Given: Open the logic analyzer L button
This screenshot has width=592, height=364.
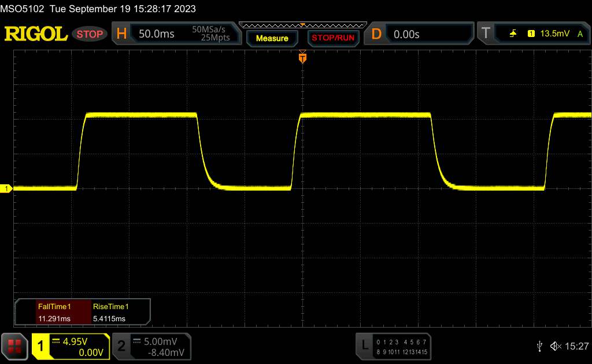Looking at the screenshot, I should click(364, 345).
